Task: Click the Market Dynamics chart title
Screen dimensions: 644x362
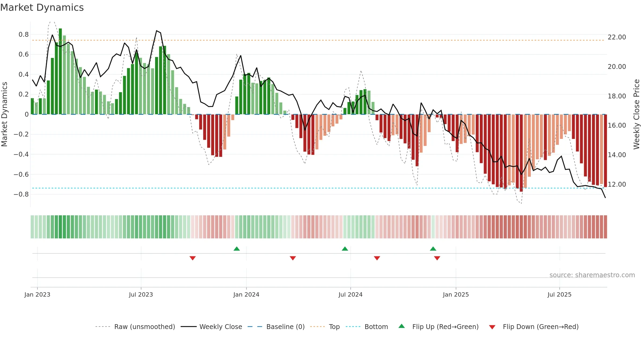Action: point(42,8)
